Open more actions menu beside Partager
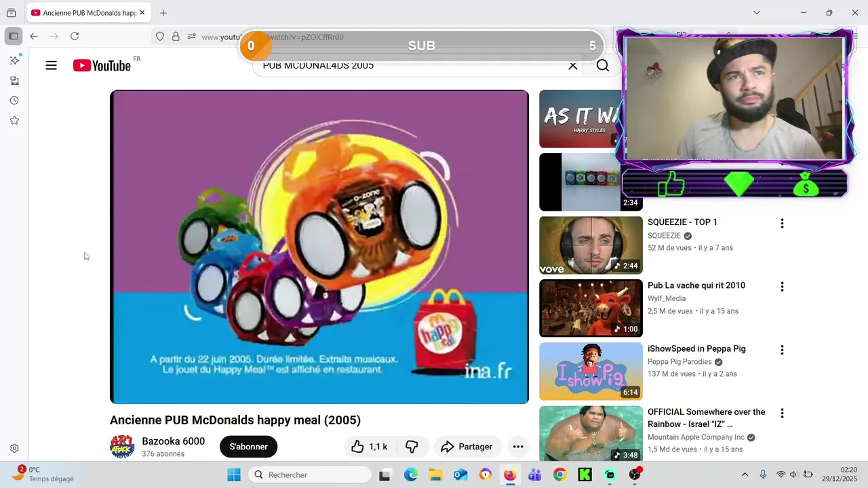Viewport: 868px width, 488px height. click(518, 447)
